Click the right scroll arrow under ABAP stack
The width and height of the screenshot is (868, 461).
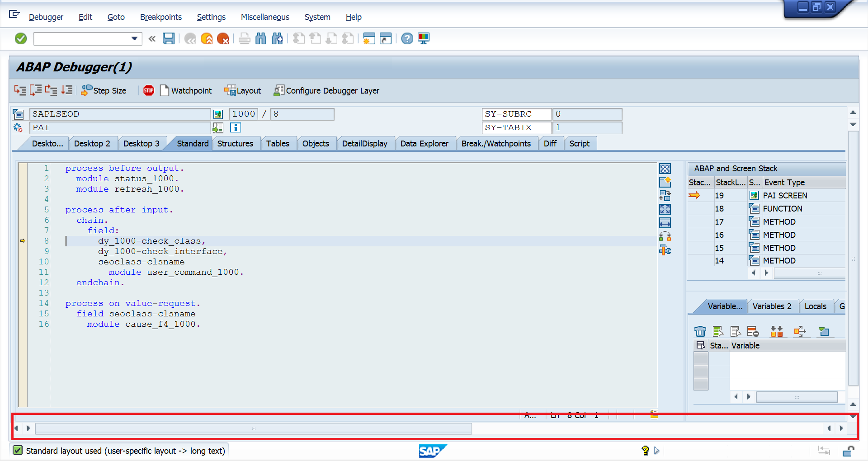click(x=766, y=273)
